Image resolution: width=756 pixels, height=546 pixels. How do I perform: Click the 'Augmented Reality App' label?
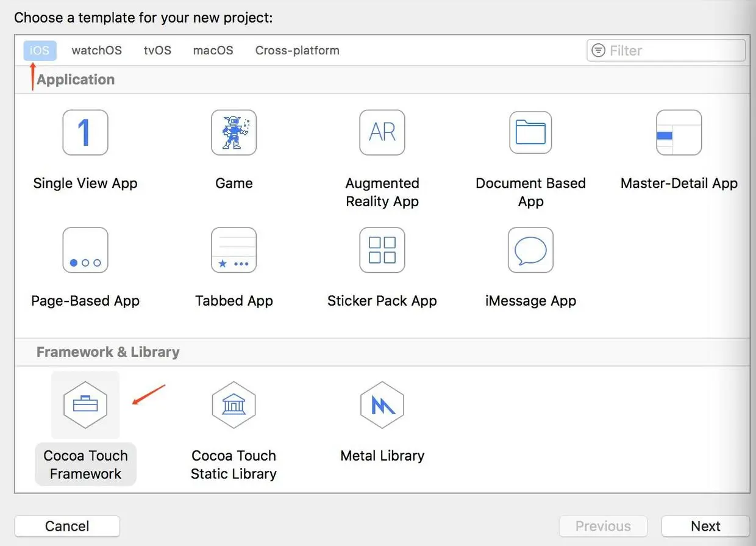click(382, 192)
